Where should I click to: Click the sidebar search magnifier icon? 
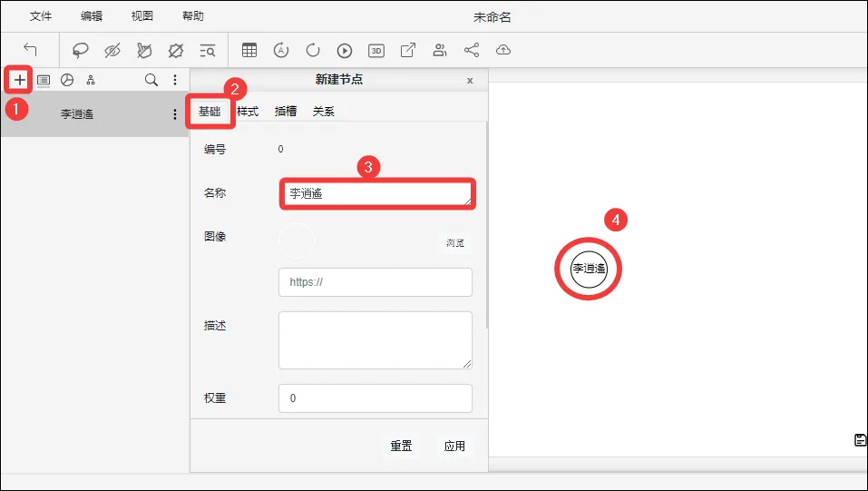tap(151, 80)
